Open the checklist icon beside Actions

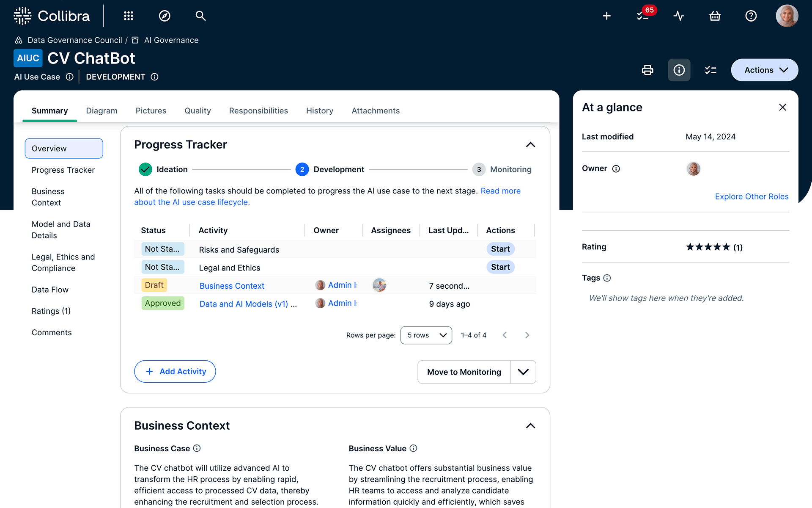pos(710,70)
